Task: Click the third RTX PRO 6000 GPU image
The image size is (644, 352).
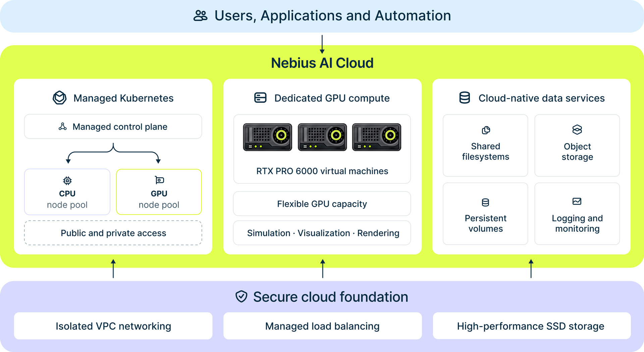Action: click(x=377, y=137)
